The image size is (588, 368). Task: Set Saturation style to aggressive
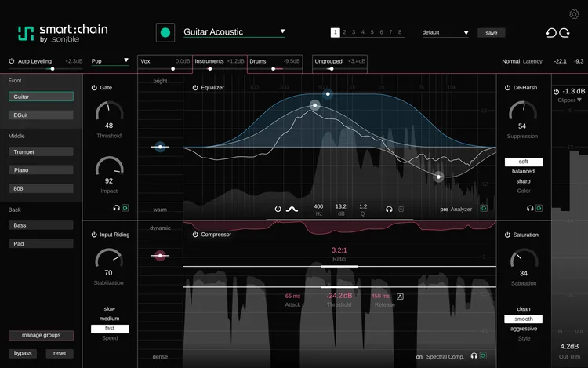[524, 329]
